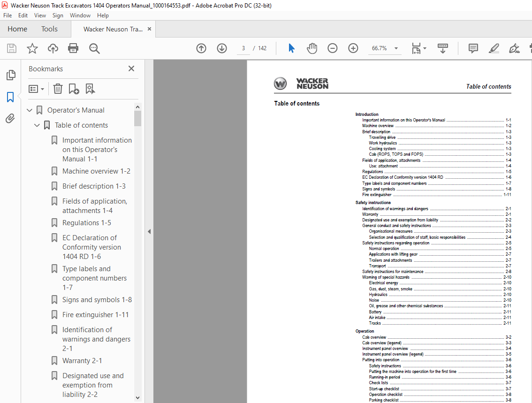Toggle the Bookmarks navigation panel

click(x=10, y=97)
